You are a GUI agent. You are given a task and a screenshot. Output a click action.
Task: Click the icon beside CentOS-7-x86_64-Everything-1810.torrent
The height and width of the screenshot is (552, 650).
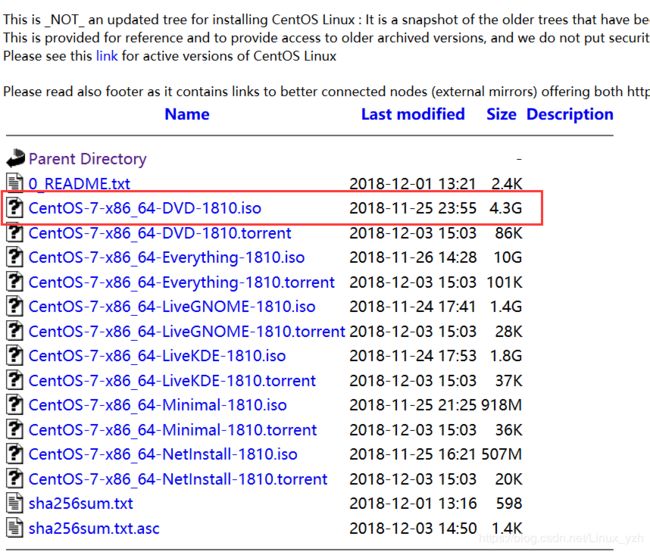[15, 282]
